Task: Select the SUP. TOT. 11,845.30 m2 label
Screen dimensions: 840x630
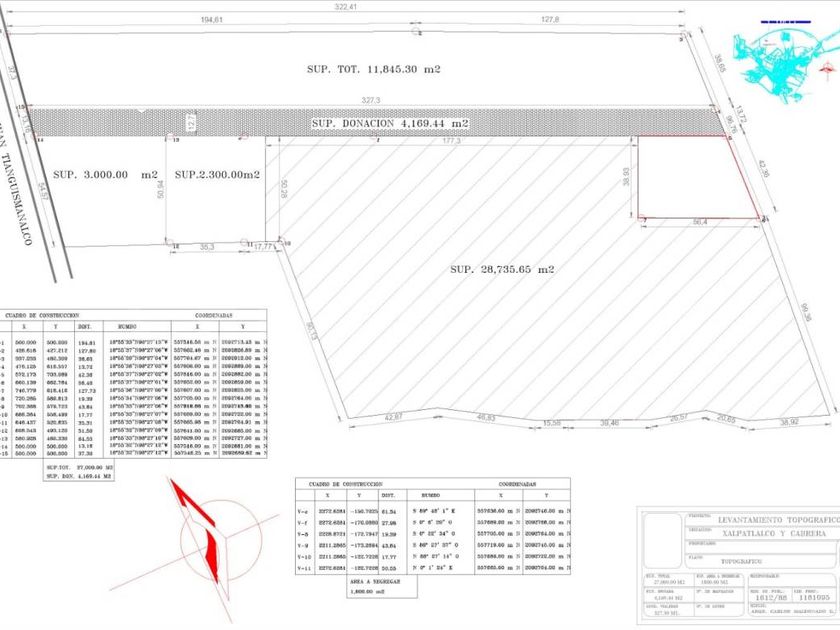Action: coord(373,69)
